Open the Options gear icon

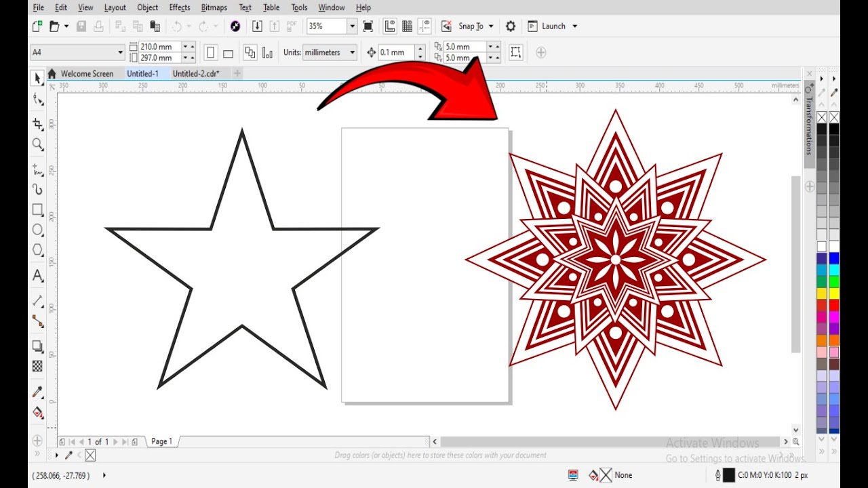[511, 26]
